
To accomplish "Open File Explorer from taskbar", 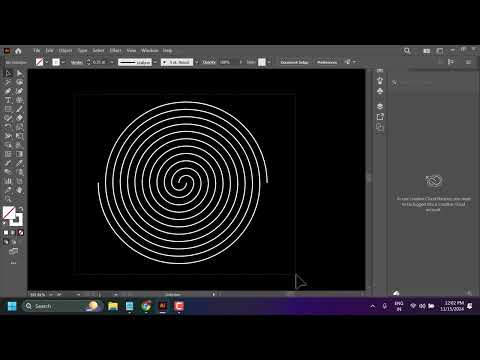I will coord(113,306).
